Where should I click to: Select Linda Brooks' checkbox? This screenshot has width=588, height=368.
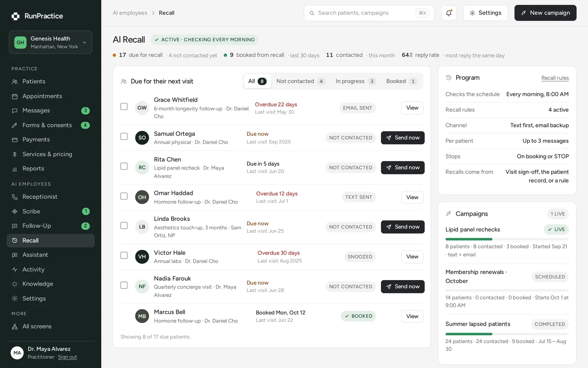point(124,225)
